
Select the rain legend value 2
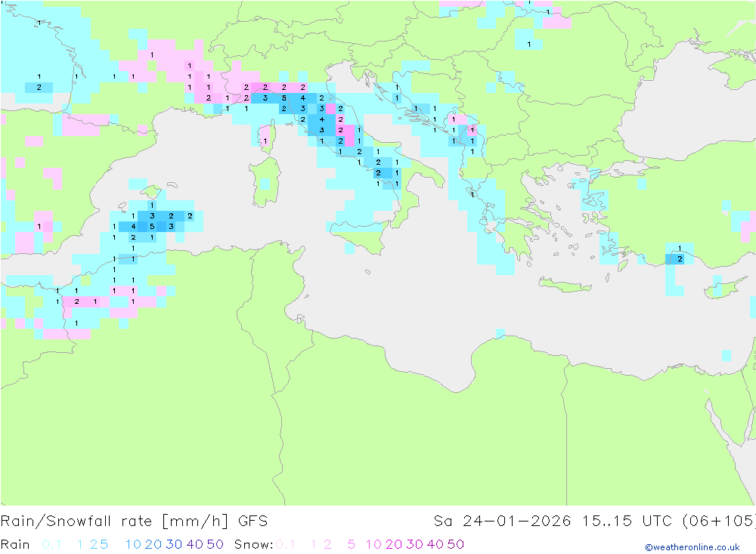94,544
